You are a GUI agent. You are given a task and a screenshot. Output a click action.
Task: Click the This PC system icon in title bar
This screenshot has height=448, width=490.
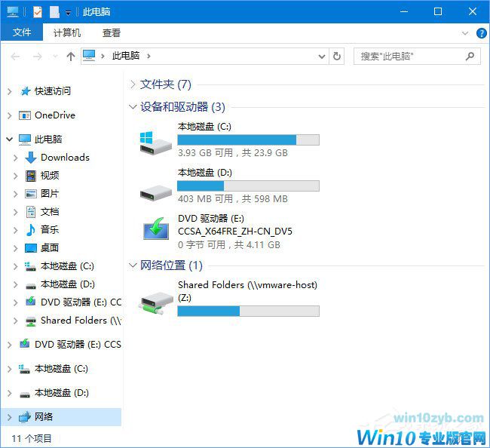coord(13,12)
